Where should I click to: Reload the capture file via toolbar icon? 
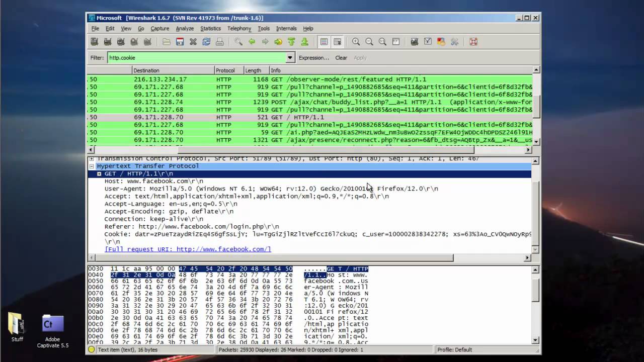pyautogui.click(x=206, y=42)
